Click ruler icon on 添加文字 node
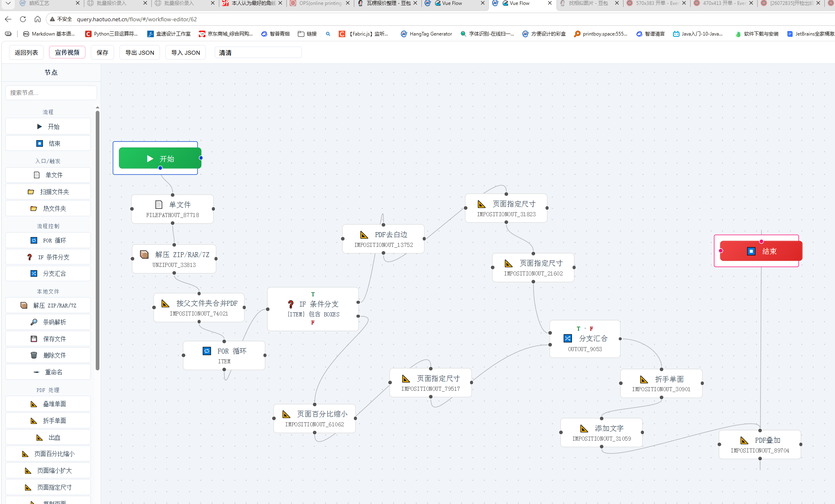 584,428
